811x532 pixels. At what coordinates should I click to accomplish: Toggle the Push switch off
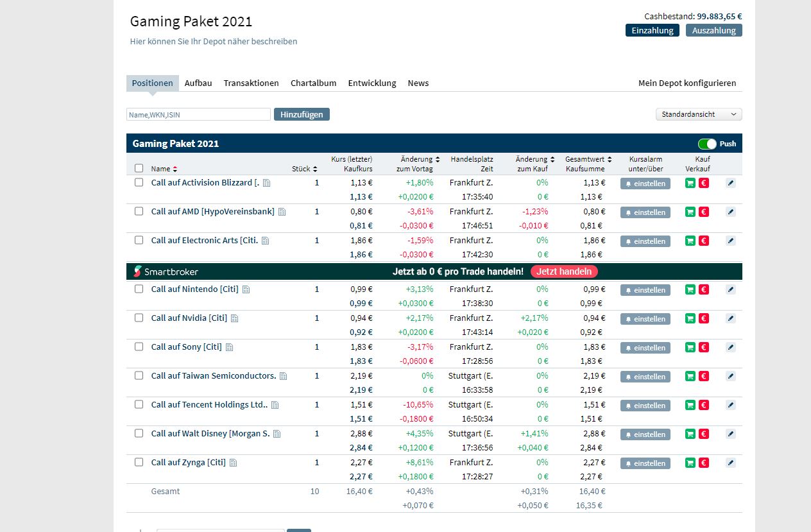pyautogui.click(x=707, y=144)
